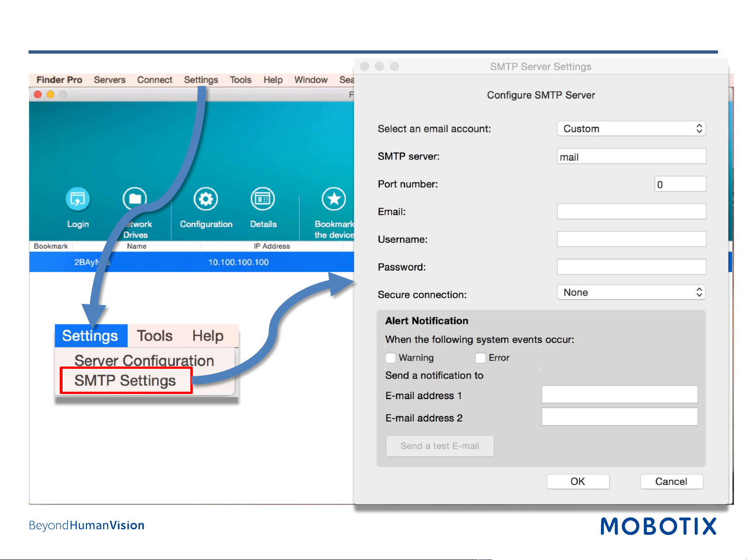Open the Settings menu in menu bar
The height and width of the screenshot is (560, 747).
201,80
